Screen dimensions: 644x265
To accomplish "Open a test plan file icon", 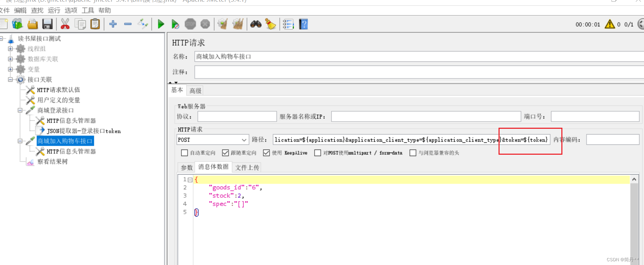I will 32,24.
